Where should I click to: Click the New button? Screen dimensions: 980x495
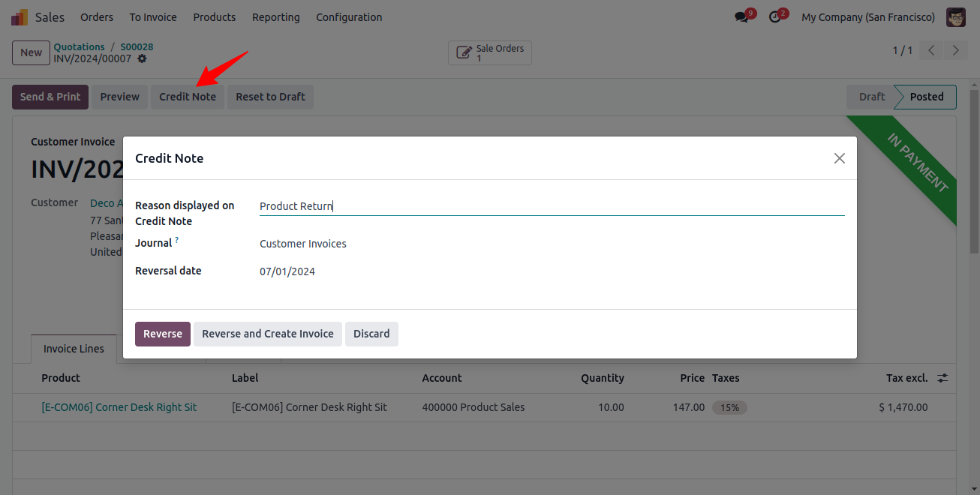point(31,52)
